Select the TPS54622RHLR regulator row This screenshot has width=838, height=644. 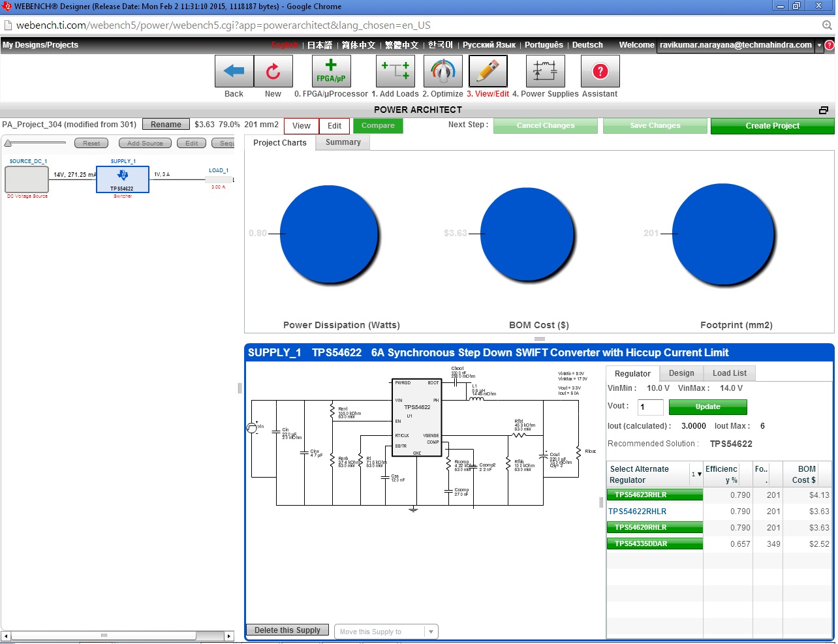point(719,512)
